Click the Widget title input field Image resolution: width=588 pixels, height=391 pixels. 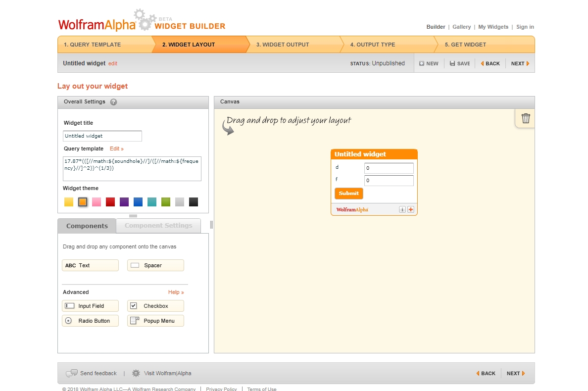point(102,136)
